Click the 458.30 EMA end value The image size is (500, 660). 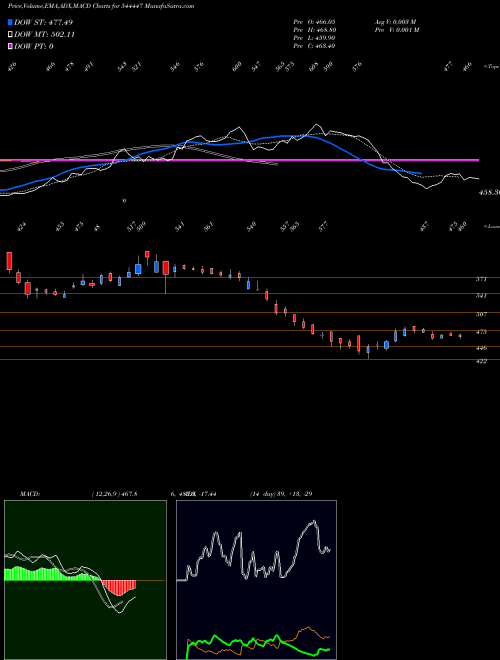[489, 192]
